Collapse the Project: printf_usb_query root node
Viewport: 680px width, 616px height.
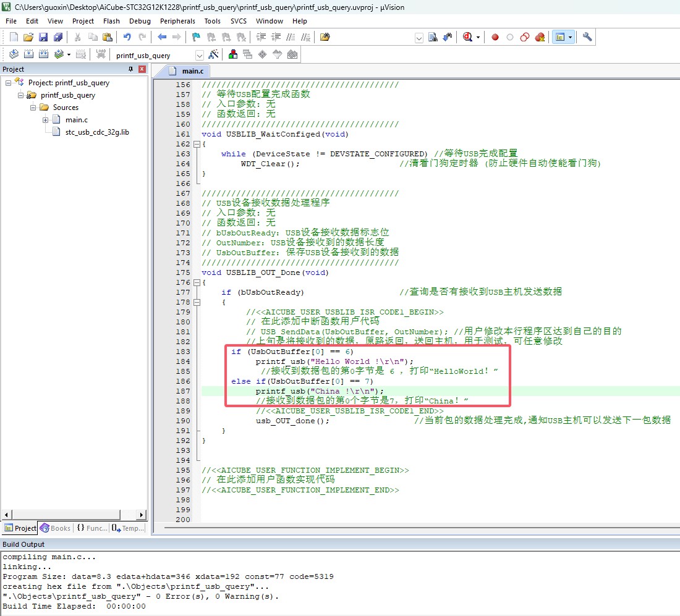(8, 83)
